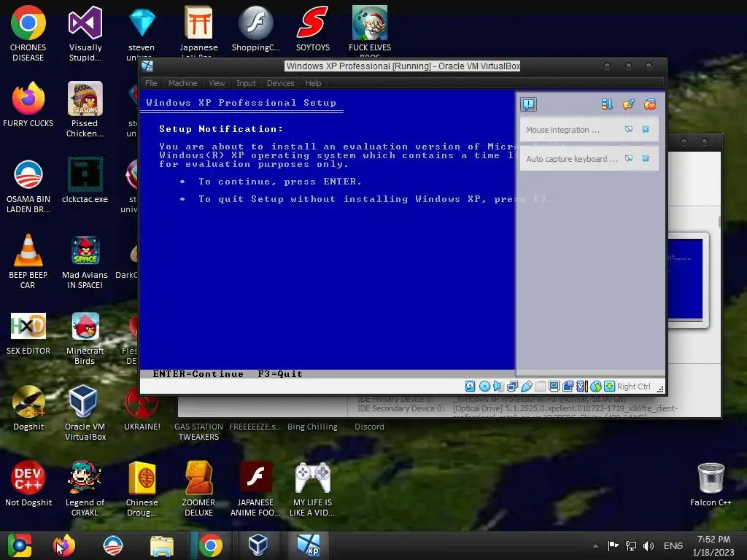
Task: Click the taskbar XP virtual machine icon
Action: [309, 545]
